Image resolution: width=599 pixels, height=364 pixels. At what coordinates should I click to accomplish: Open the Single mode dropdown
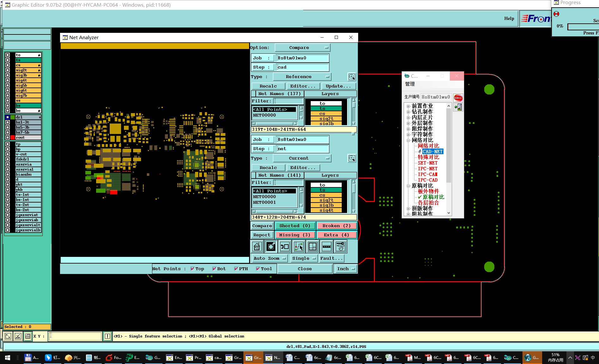click(304, 258)
